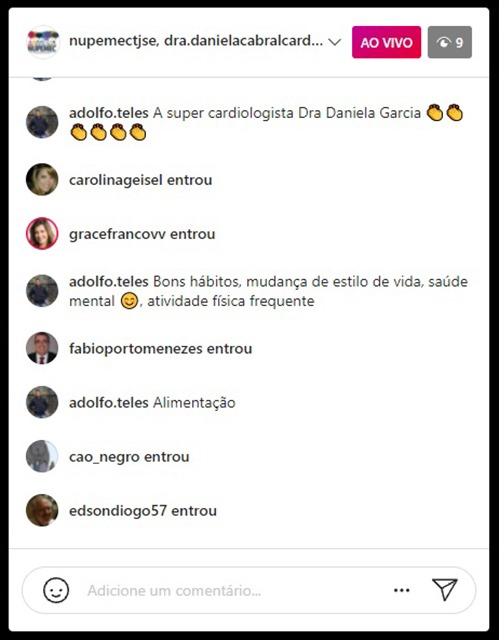
Task: Open the gracefrancovv username link
Action: 117,234
